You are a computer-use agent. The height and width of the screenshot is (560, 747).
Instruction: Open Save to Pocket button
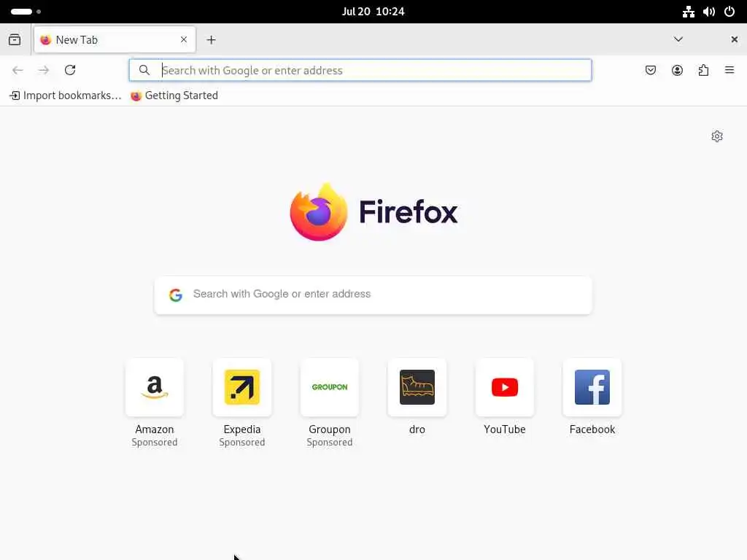[650, 71]
